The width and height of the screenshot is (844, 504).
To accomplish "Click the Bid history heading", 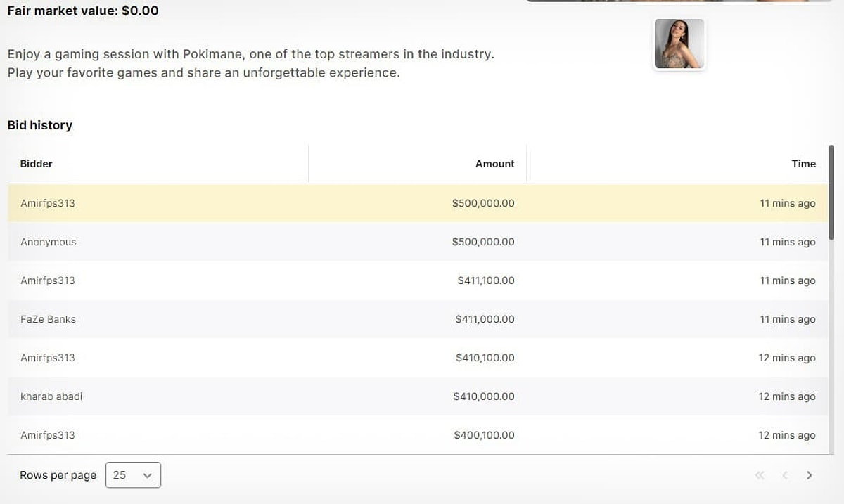I will pyautogui.click(x=40, y=125).
